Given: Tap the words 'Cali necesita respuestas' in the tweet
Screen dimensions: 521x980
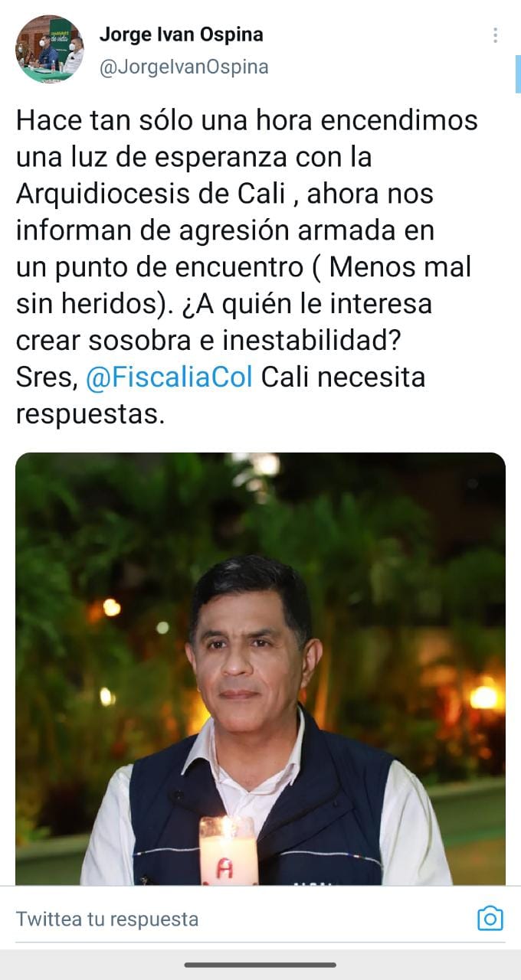Looking at the screenshot, I should click(x=221, y=397).
